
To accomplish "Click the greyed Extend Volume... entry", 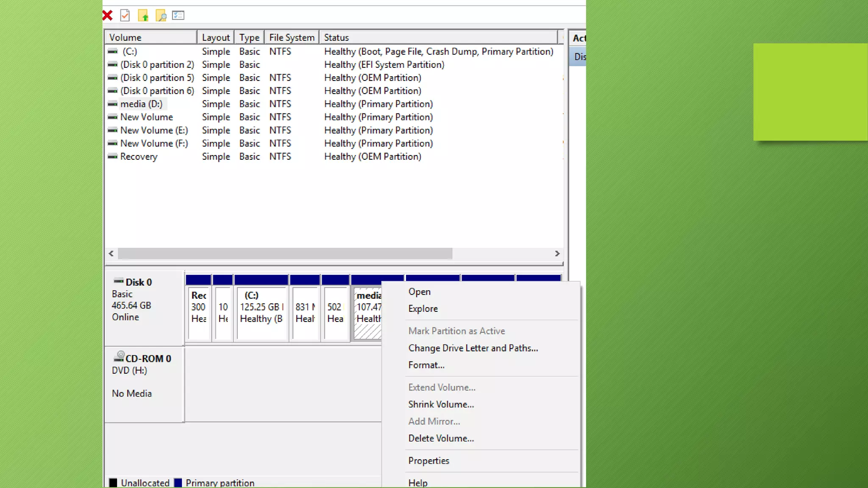I will 442,388.
